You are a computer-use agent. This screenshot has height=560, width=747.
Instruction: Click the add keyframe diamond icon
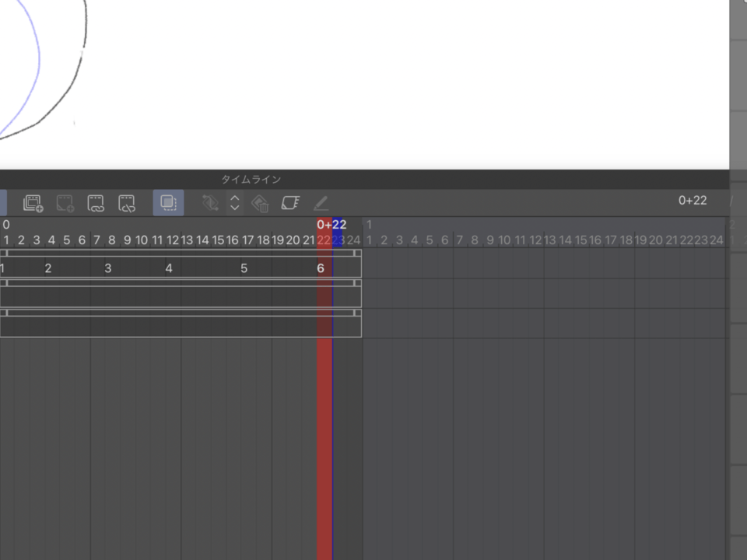click(x=210, y=203)
